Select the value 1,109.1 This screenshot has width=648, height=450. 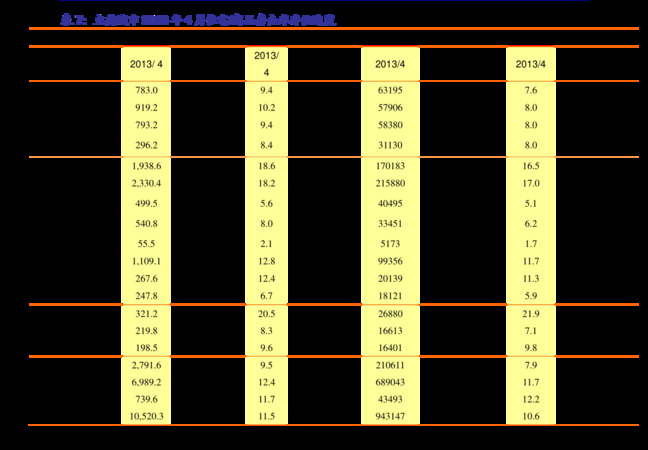coord(146,261)
